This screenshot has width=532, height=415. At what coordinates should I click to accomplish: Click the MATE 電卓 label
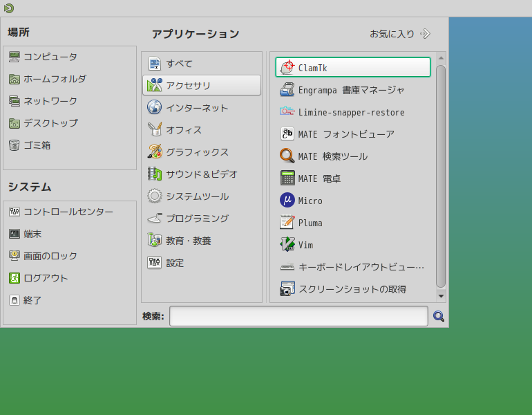click(319, 178)
